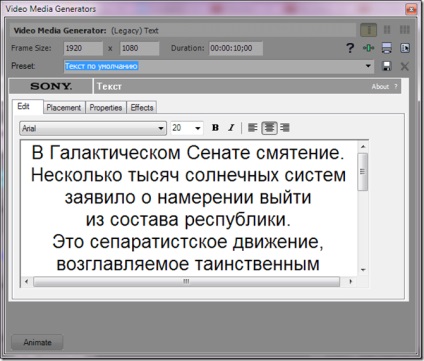Align text to the right
The width and height of the screenshot is (424, 361).
pos(285,128)
